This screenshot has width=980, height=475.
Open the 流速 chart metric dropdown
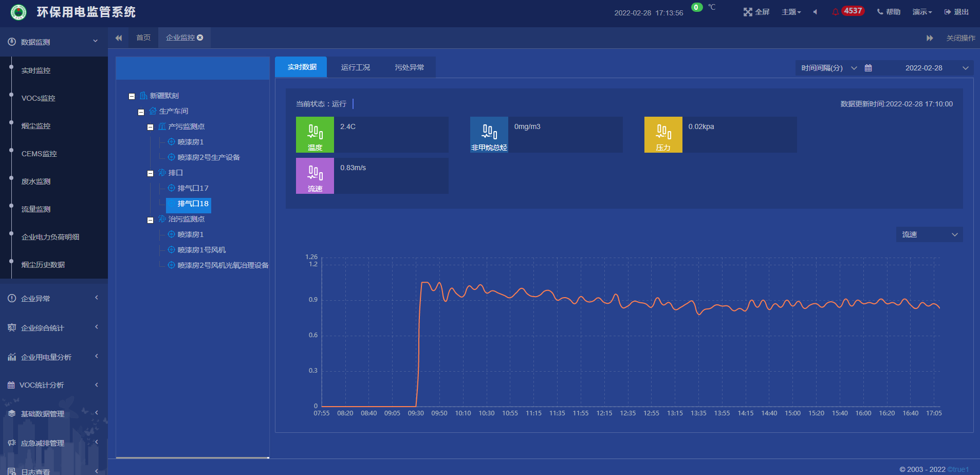point(929,234)
